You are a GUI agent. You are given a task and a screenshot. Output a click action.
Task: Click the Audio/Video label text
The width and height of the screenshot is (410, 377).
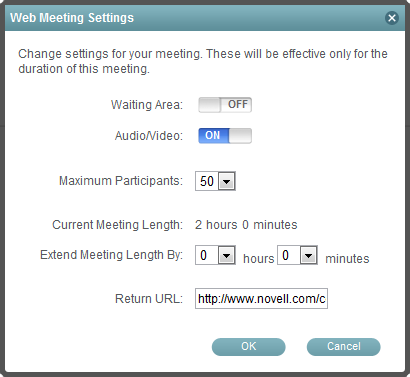(x=149, y=136)
